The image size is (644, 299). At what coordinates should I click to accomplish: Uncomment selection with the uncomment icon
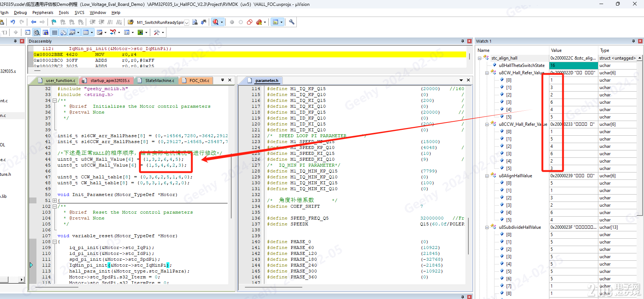119,22
